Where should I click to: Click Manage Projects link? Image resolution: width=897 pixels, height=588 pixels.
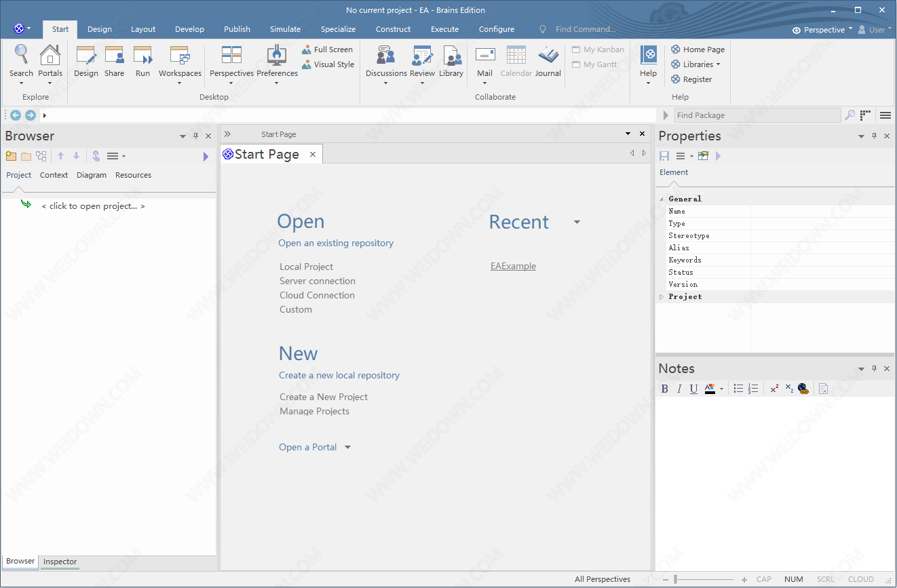(314, 411)
